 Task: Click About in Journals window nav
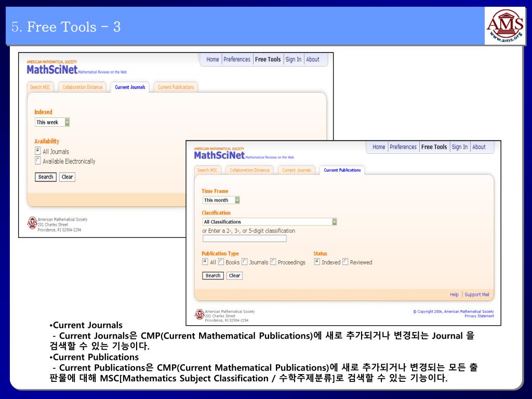[x=313, y=59]
